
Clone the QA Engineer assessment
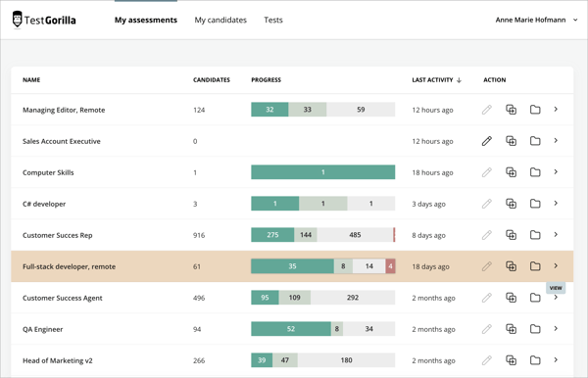[x=512, y=329]
